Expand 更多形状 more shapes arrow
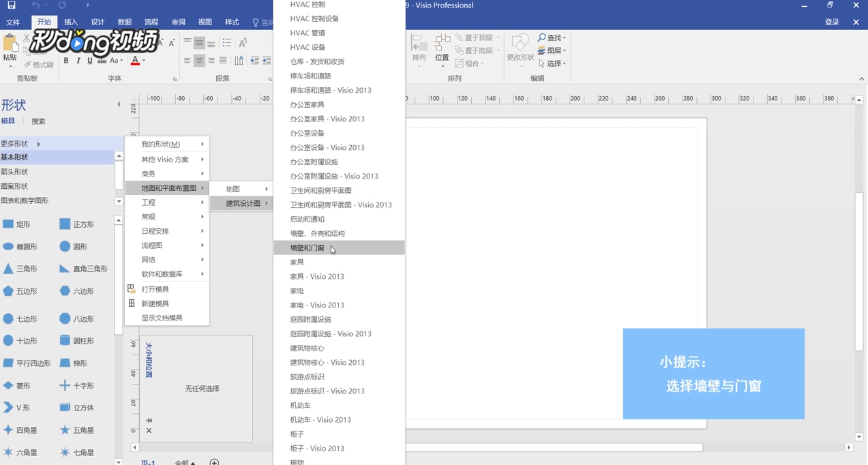The width and height of the screenshot is (868, 465). click(x=39, y=144)
